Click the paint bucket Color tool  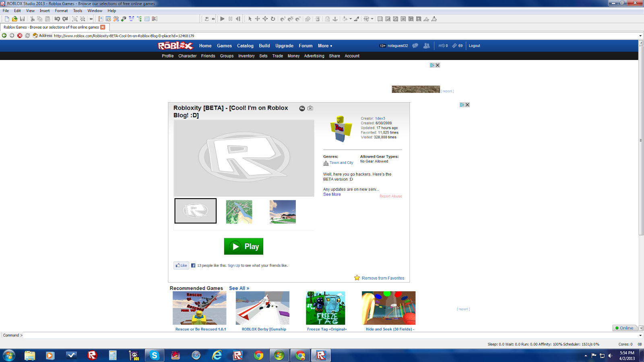[345, 19]
